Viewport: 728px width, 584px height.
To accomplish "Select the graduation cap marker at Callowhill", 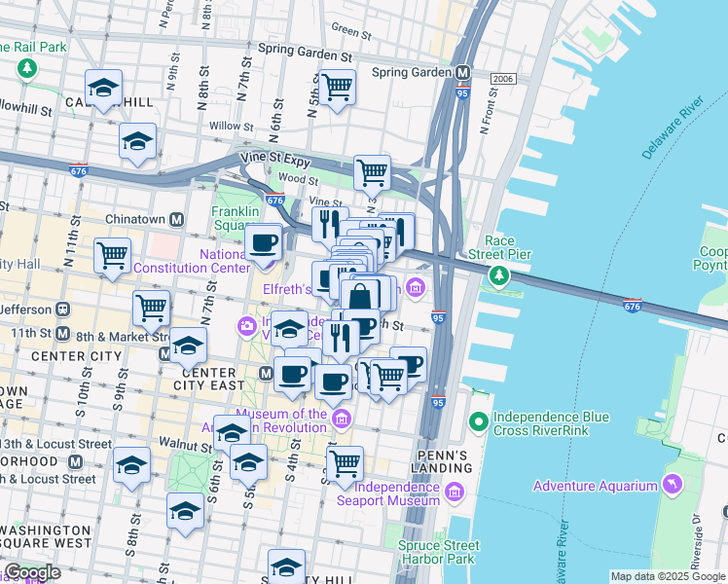I will [103, 88].
